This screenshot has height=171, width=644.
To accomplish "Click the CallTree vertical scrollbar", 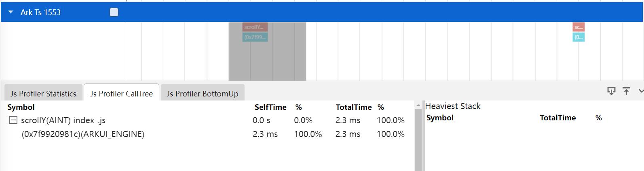I will tap(418, 138).
